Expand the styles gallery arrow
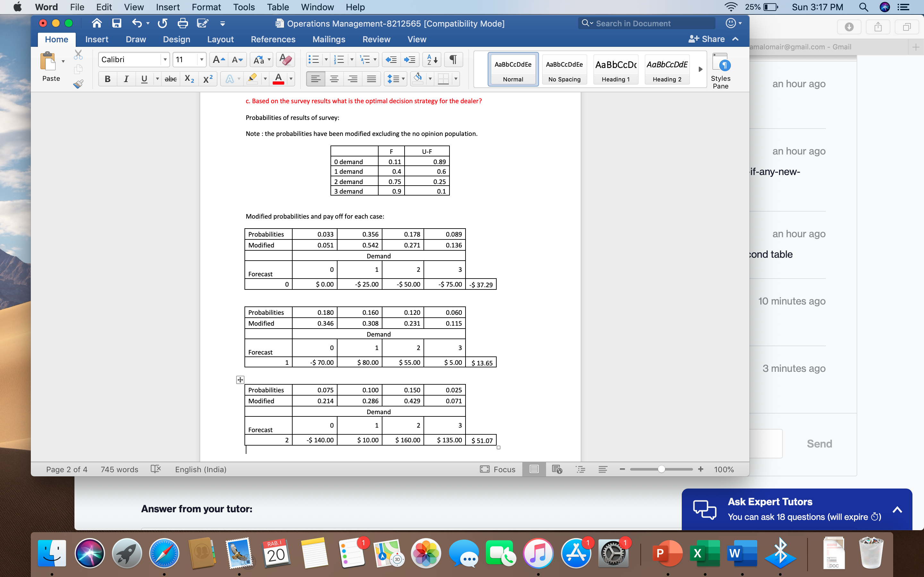The image size is (924, 577). pos(700,70)
